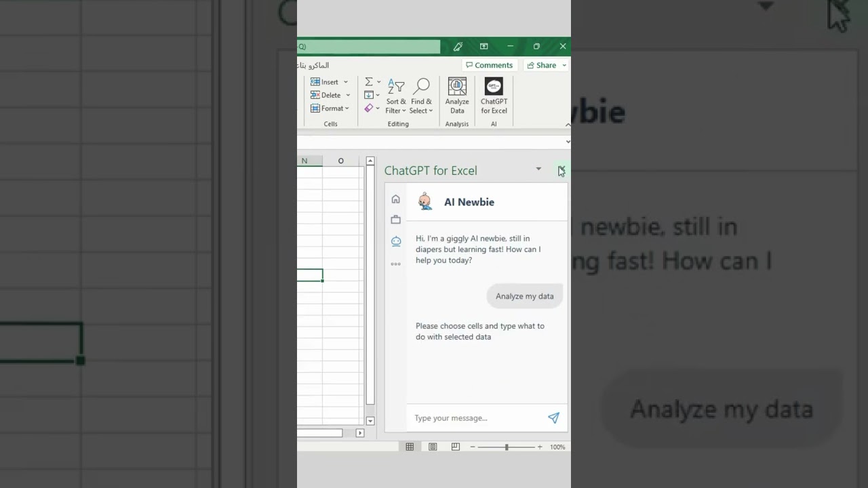868x488 pixels.
Task: Open the Share menu
Action: click(545, 64)
